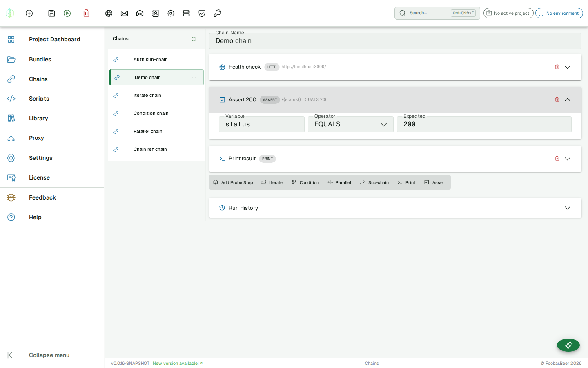Click New version available link
Image resolution: width=588 pixels, height=368 pixels.
point(178,363)
